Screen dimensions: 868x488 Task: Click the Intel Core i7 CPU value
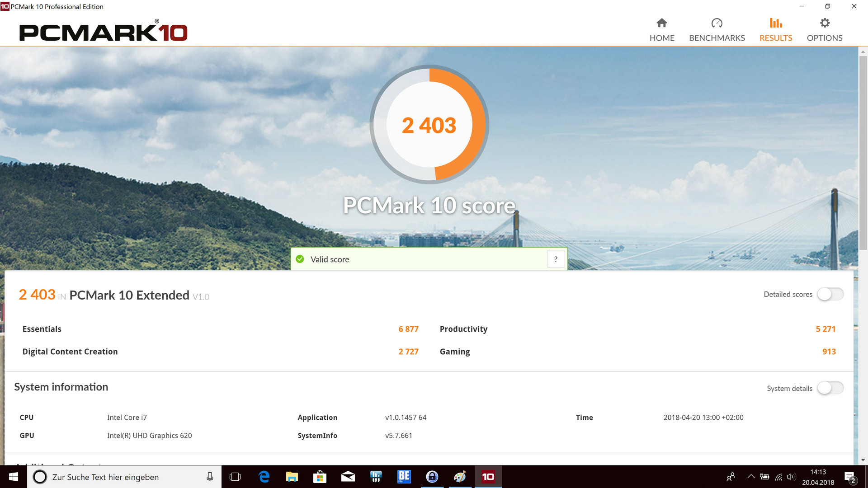[x=127, y=418]
